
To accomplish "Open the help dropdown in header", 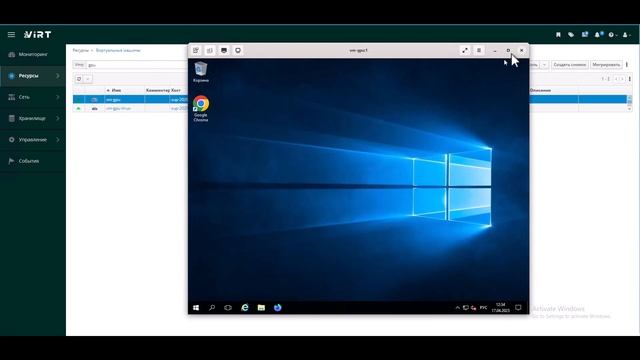I will pos(613,35).
